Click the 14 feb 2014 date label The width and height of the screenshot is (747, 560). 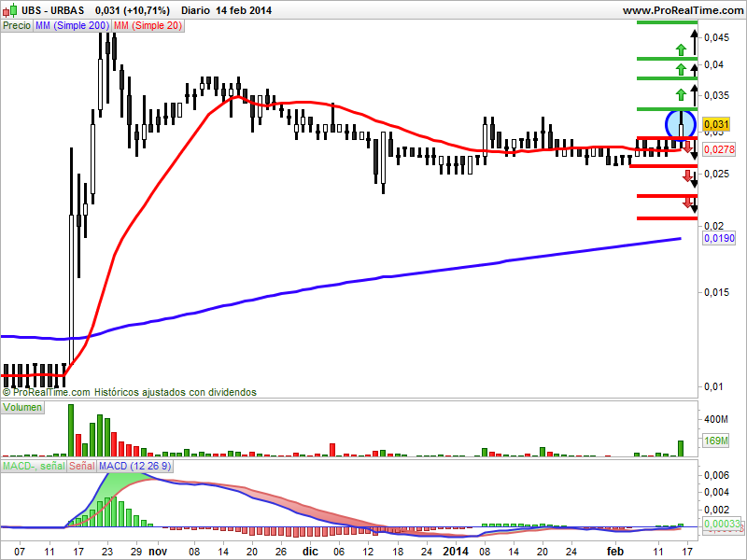point(244,10)
